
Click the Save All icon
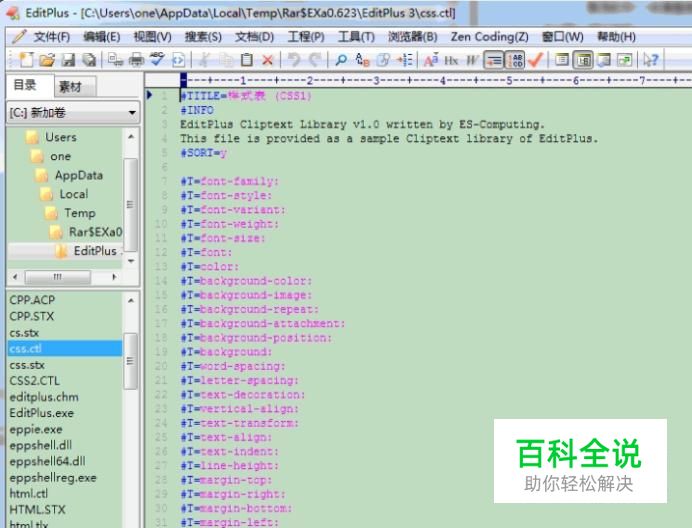click(x=89, y=60)
